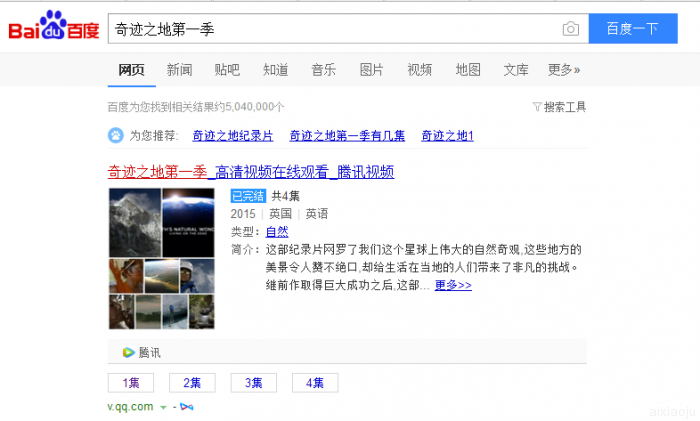The image size is (700, 421).
Task: Open the 图片 images tab
Action: click(371, 70)
